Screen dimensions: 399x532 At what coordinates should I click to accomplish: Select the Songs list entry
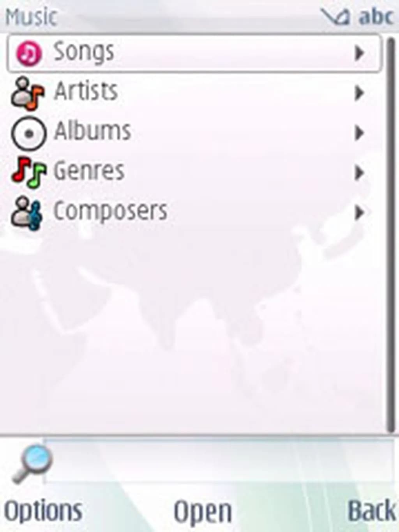point(194,53)
